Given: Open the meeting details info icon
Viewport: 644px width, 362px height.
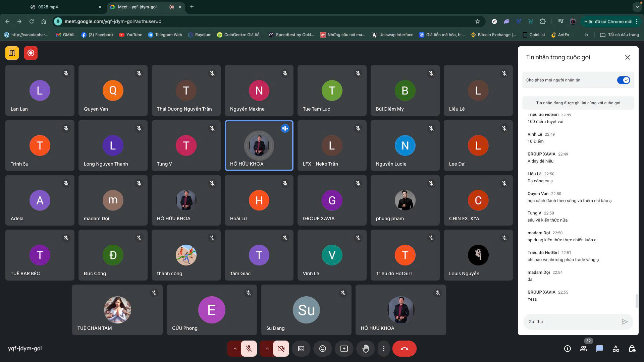Looking at the screenshot, I should (x=567, y=349).
